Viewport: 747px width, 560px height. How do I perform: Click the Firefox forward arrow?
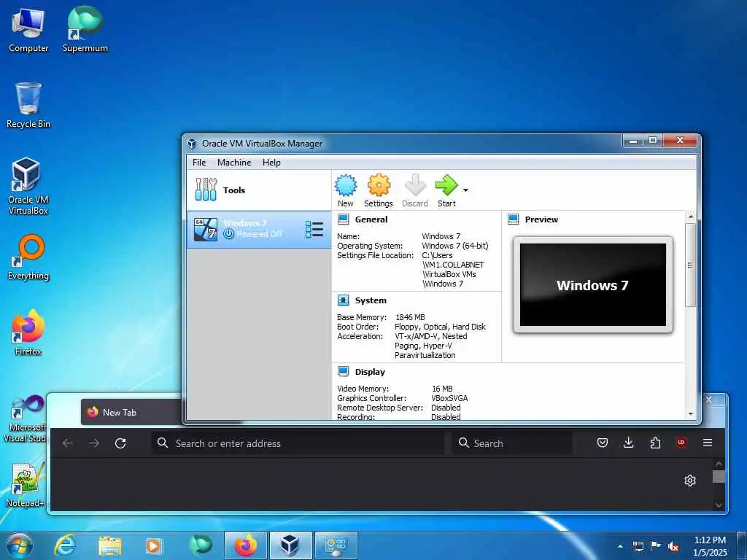[94, 443]
